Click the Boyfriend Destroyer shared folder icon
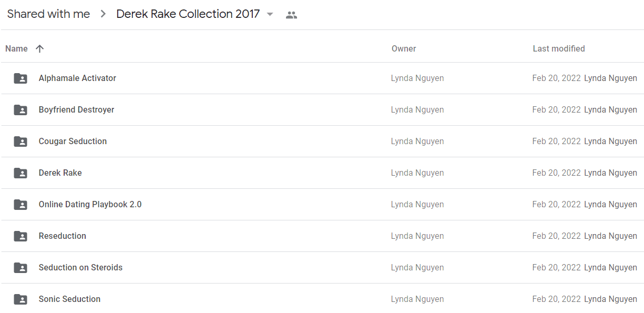Screen dimensions: 644x313 [x=21, y=110]
